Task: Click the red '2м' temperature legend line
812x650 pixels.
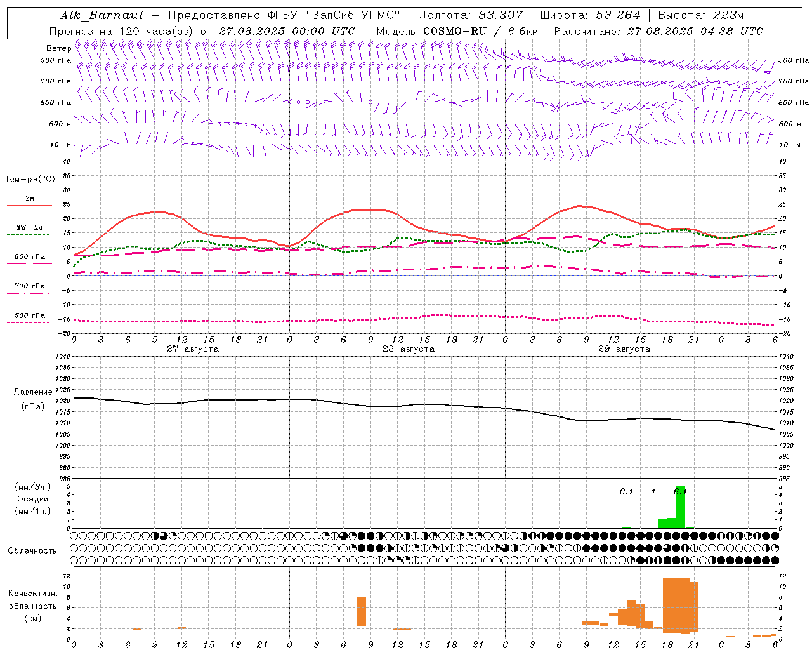Action: [29, 205]
